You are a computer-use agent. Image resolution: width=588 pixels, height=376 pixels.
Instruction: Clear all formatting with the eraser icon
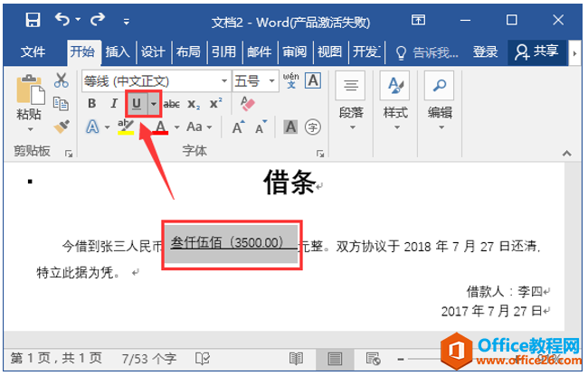coord(248,104)
